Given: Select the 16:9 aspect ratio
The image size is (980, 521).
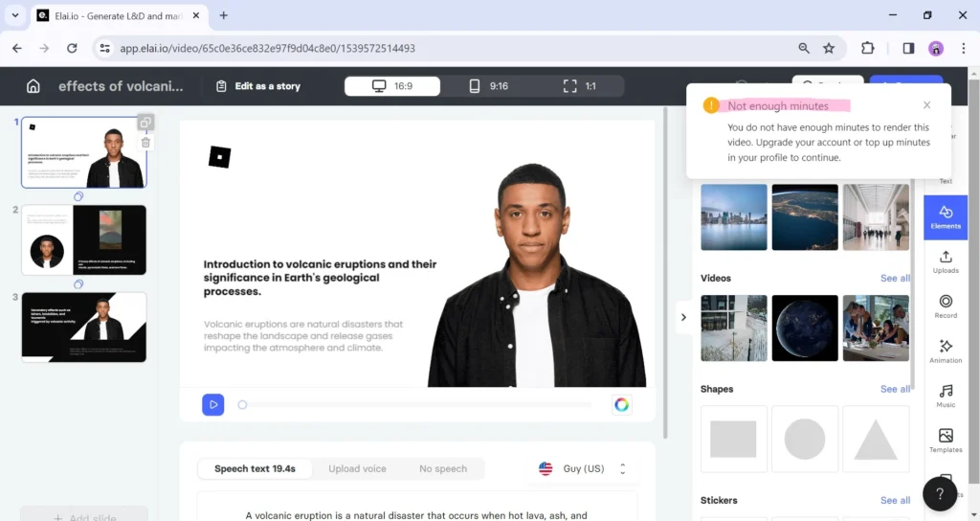Looking at the screenshot, I should pos(391,85).
